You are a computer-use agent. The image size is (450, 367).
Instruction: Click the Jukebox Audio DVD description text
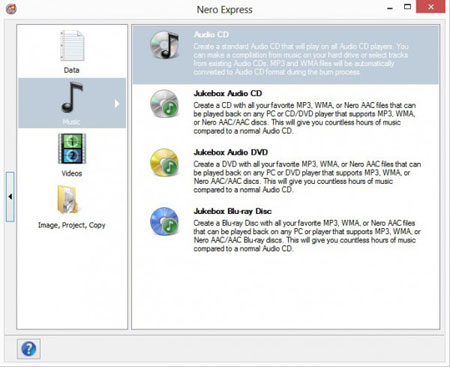click(x=307, y=177)
